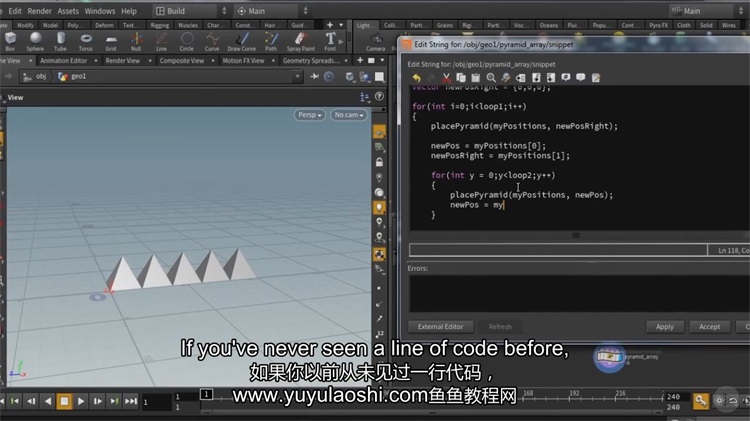
Task: Open the Persp viewport dropdown
Action: (309, 115)
